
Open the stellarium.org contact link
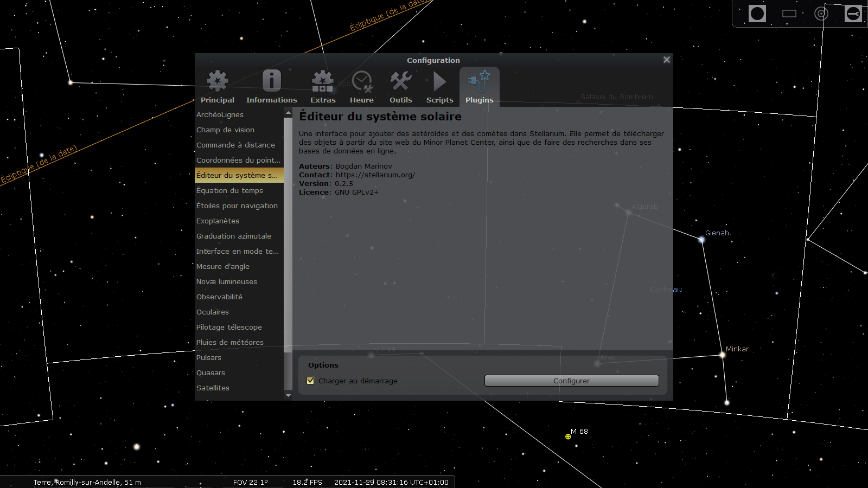pyautogui.click(x=375, y=175)
